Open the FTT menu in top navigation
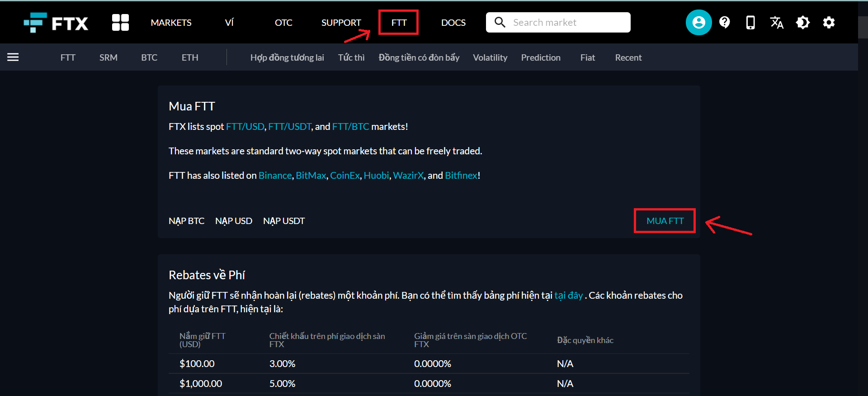The height and width of the screenshot is (396, 868). (399, 23)
